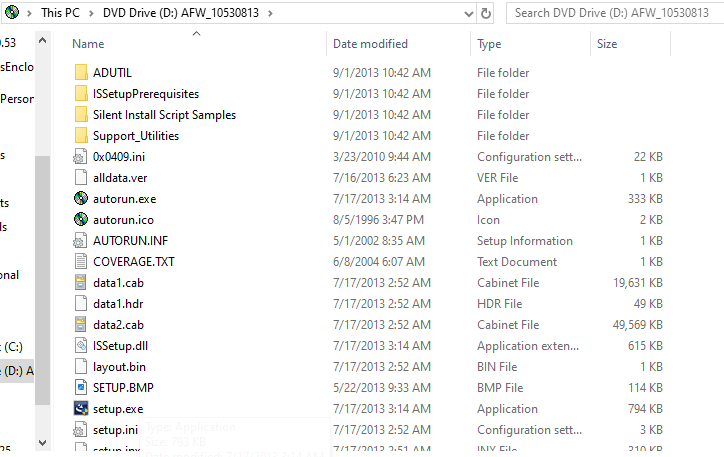This screenshot has height=457, width=724.
Task: Expand the This PC breadcrumb chevron
Action: pyautogui.click(x=91, y=13)
